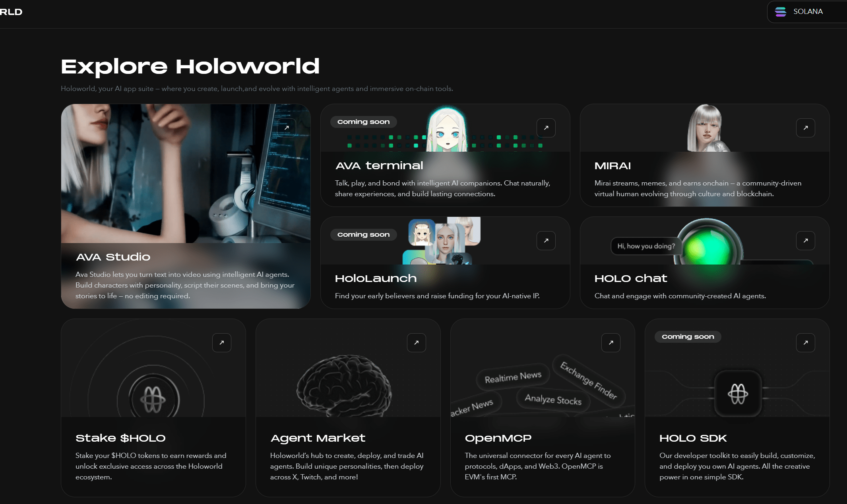
Task: Click the AVA Studio title
Action: (113, 257)
